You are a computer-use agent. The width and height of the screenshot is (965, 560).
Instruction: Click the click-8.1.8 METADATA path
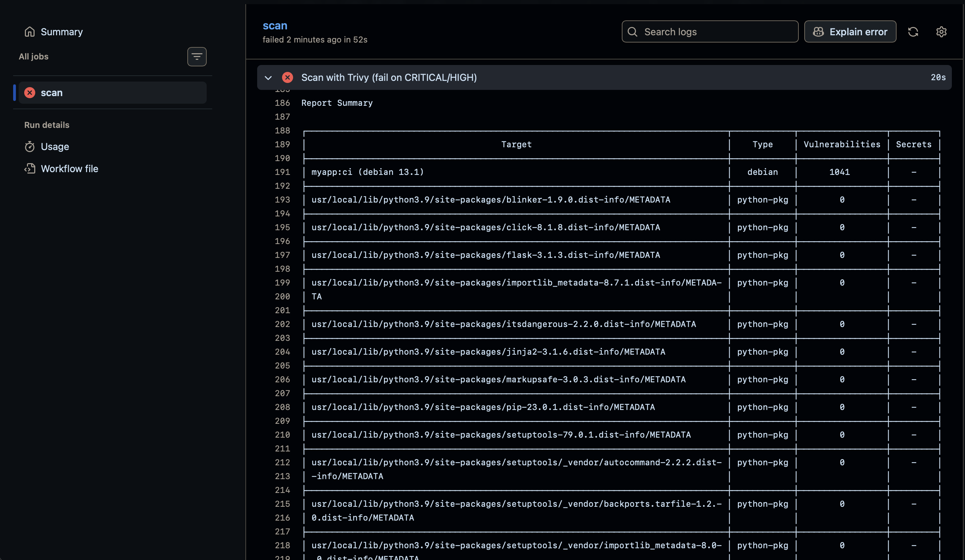click(x=486, y=227)
